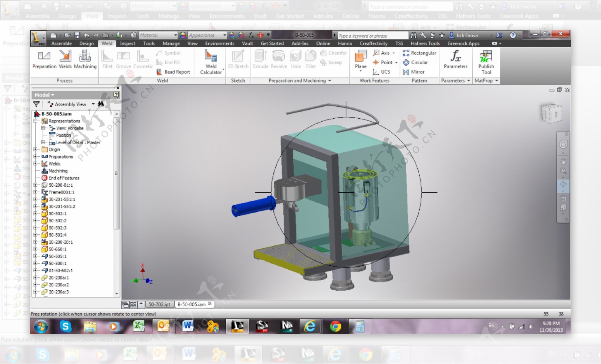Open the appearance color wheel icon

[183, 35]
